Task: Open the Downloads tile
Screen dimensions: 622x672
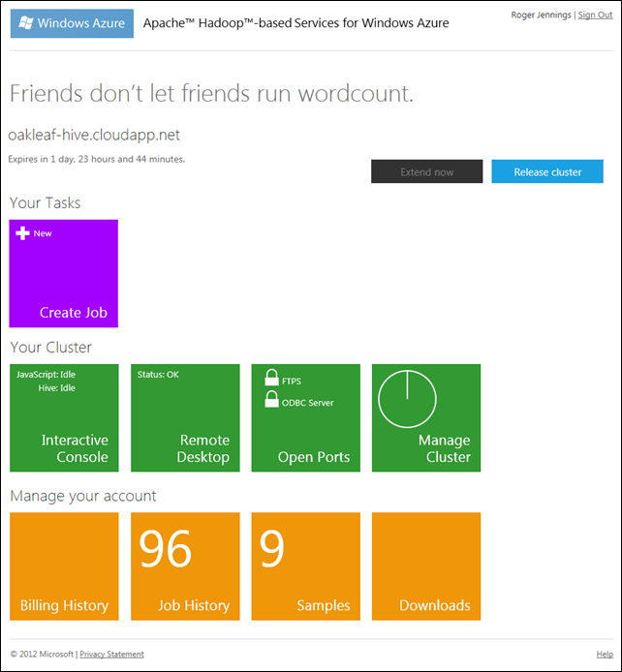Action: click(x=426, y=566)
